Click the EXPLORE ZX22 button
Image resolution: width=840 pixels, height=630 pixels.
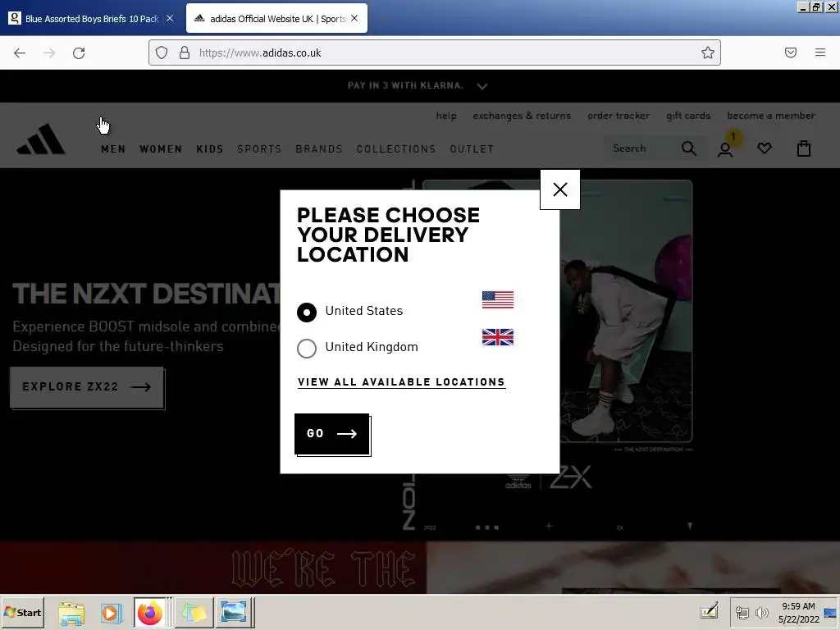coord(87,387)
